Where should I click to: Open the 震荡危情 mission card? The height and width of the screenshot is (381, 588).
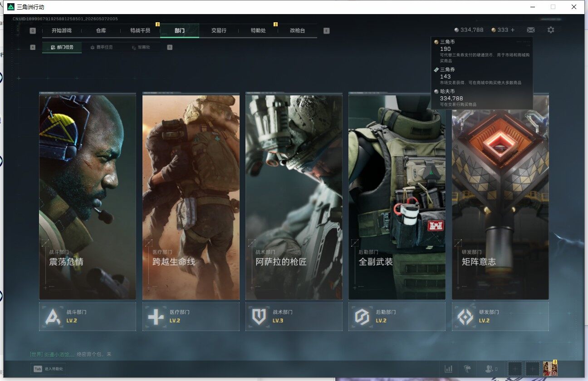coord(88,197)
